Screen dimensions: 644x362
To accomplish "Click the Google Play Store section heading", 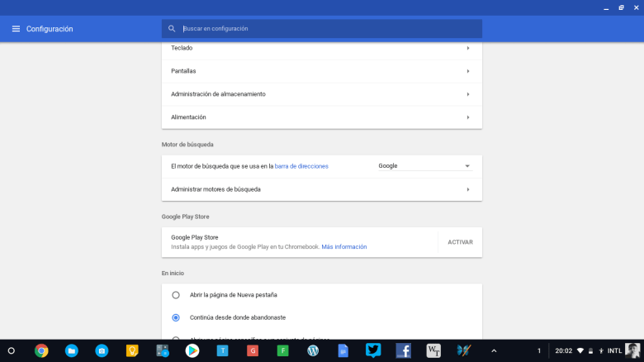I will coord(185,217).
